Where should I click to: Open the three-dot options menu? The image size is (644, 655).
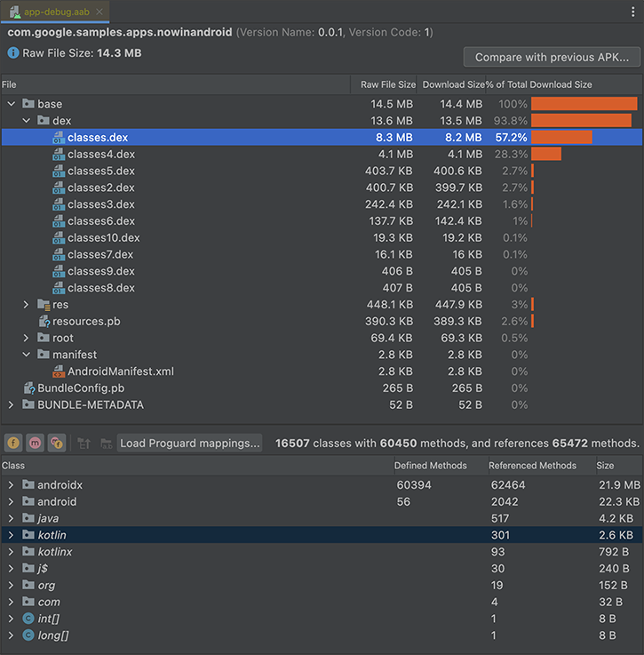click(633, 12)
